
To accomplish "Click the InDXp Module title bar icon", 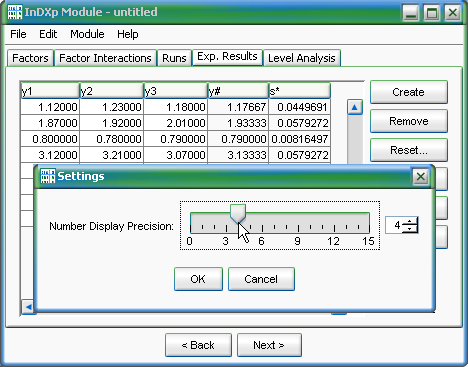I will [x=15, y=12].
